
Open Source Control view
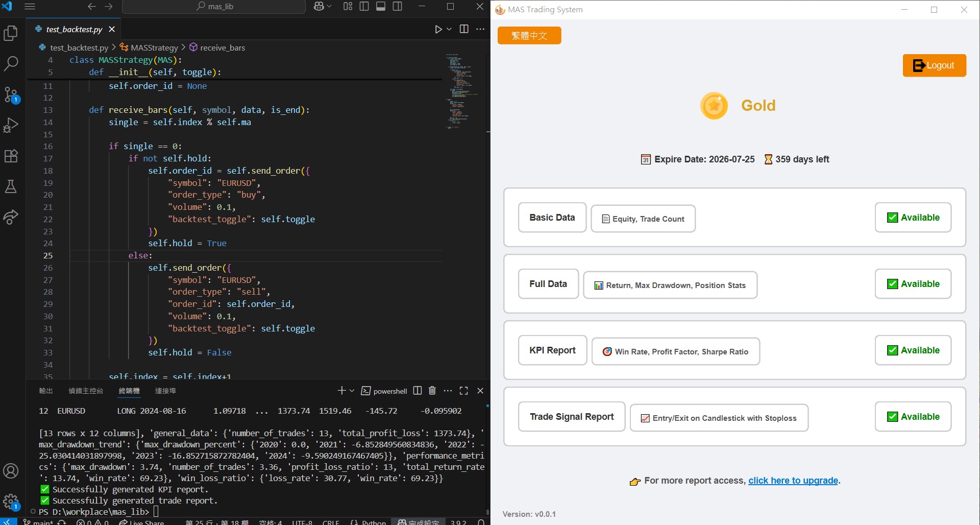[11, 94]
